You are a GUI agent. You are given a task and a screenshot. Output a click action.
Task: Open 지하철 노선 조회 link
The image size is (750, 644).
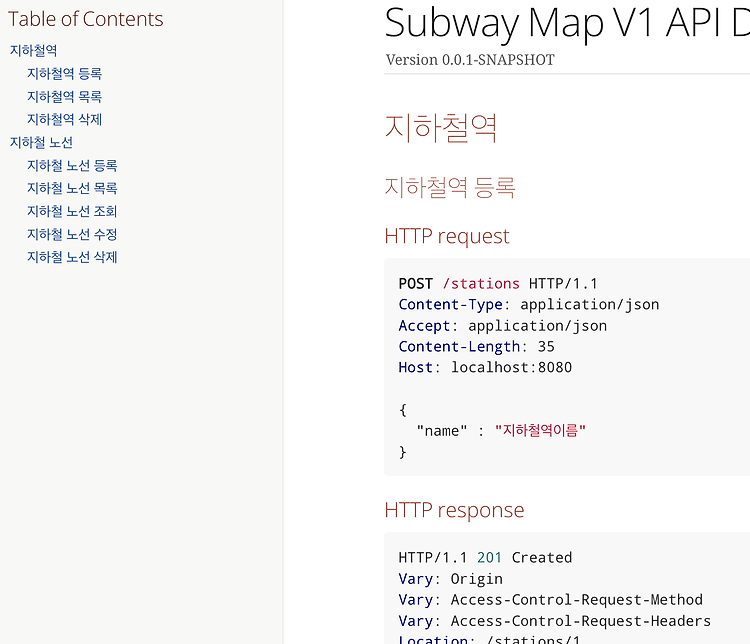click(72, 211)
